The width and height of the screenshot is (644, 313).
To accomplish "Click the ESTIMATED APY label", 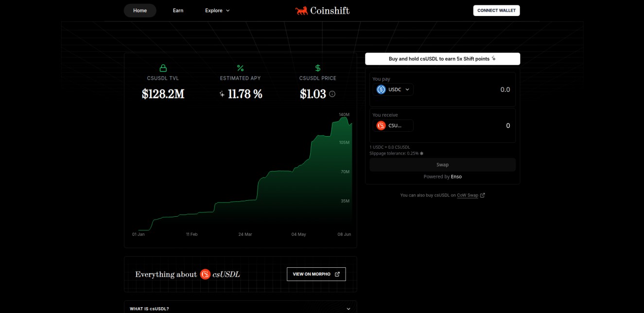I will click(x=241, y=78).
